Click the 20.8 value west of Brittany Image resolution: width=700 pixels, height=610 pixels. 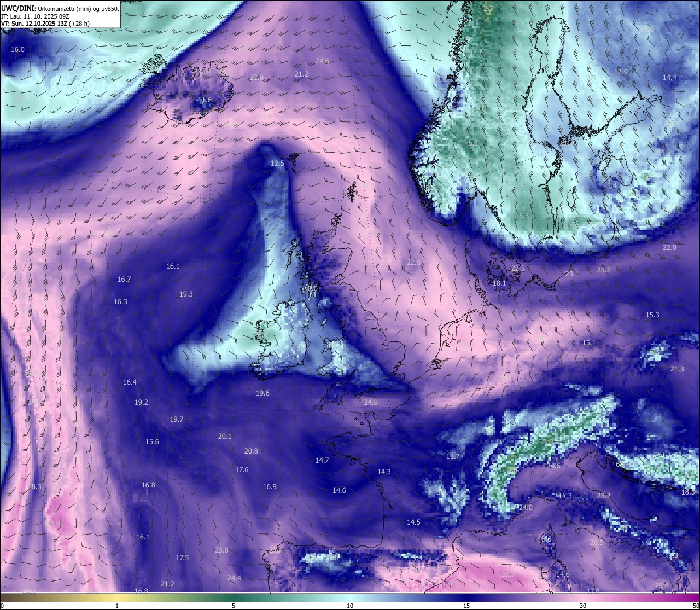[251, 451]
